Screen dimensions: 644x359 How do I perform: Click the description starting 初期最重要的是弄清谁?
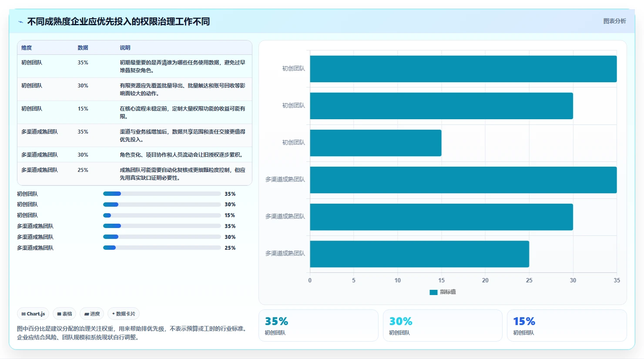182,67
